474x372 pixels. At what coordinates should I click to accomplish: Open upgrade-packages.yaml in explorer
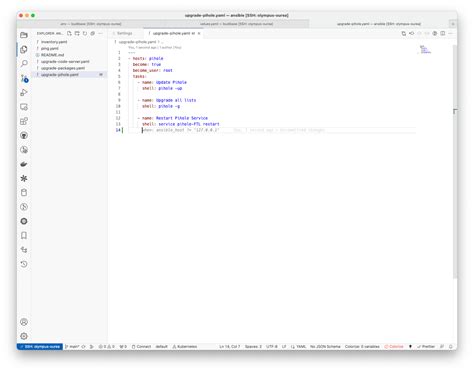click(x=69, y=68)
